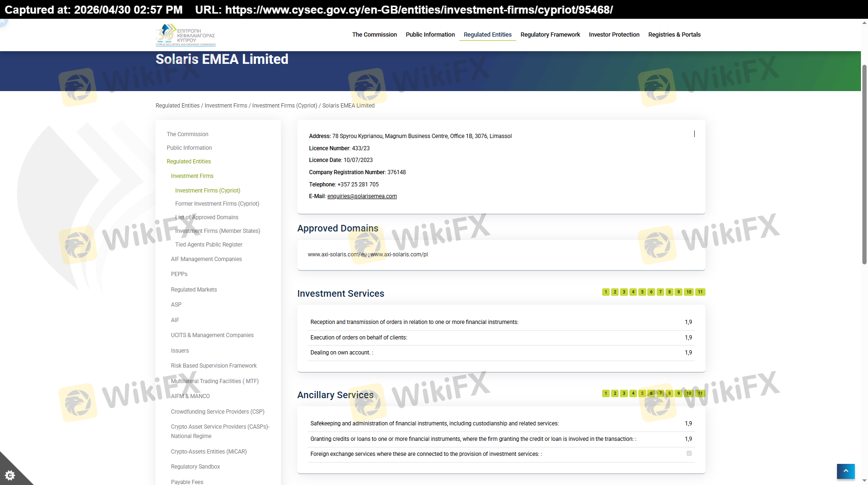Click the licence number 433/23
This screenshot has height=485, width=868.
[361, 148]
